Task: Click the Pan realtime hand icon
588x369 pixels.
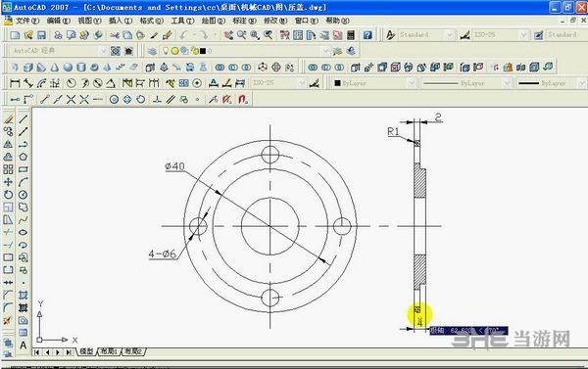Action: coord(228,35)
